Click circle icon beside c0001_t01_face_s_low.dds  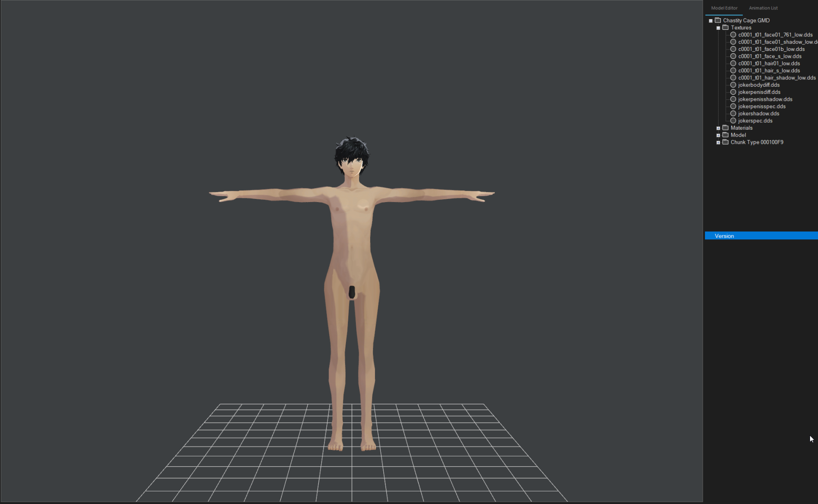(x=733, y=56)
